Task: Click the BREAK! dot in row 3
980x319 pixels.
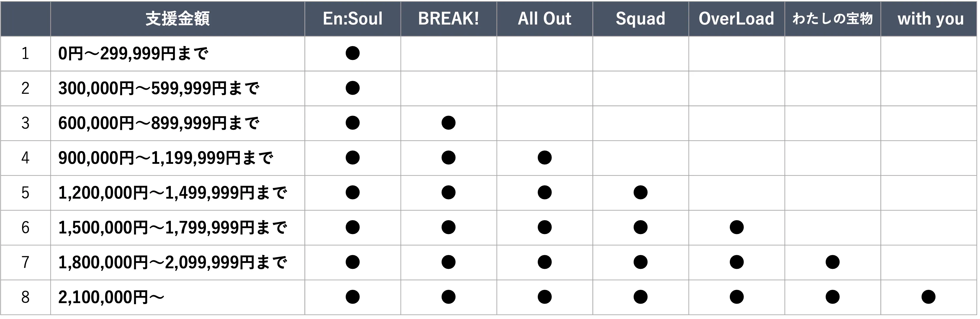Action: coord(448,123)
